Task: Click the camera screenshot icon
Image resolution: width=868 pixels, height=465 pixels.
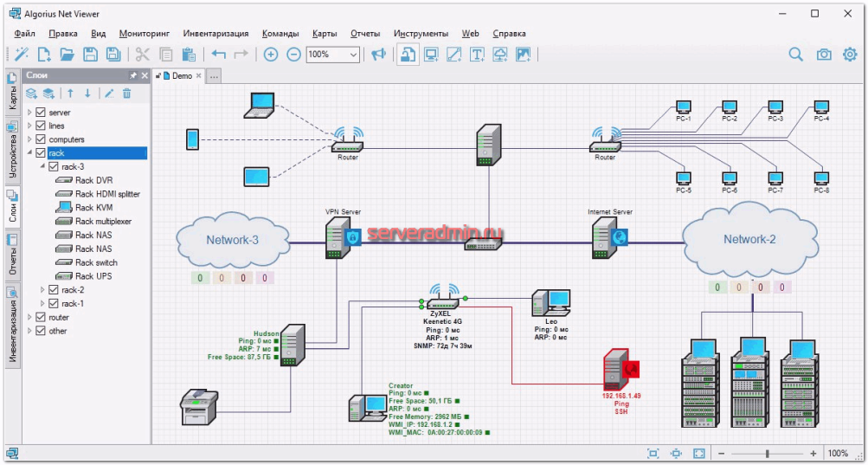Action: (824, 55)
